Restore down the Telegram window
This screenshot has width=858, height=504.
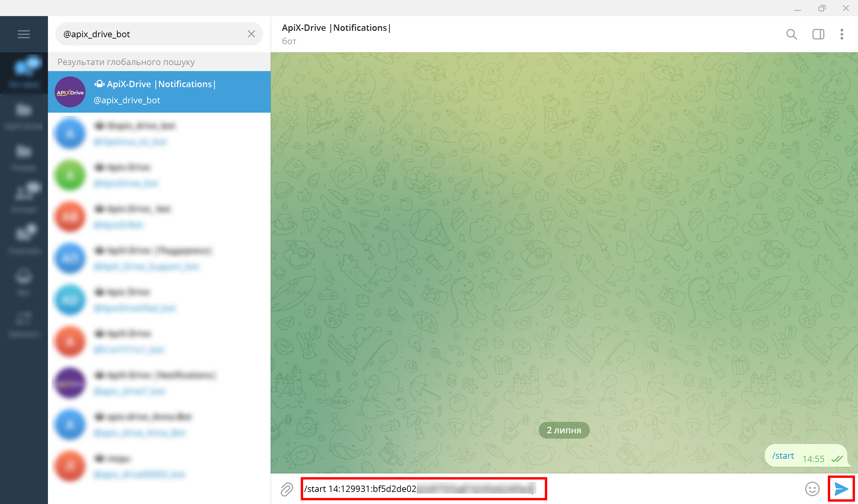pos(822,8)
